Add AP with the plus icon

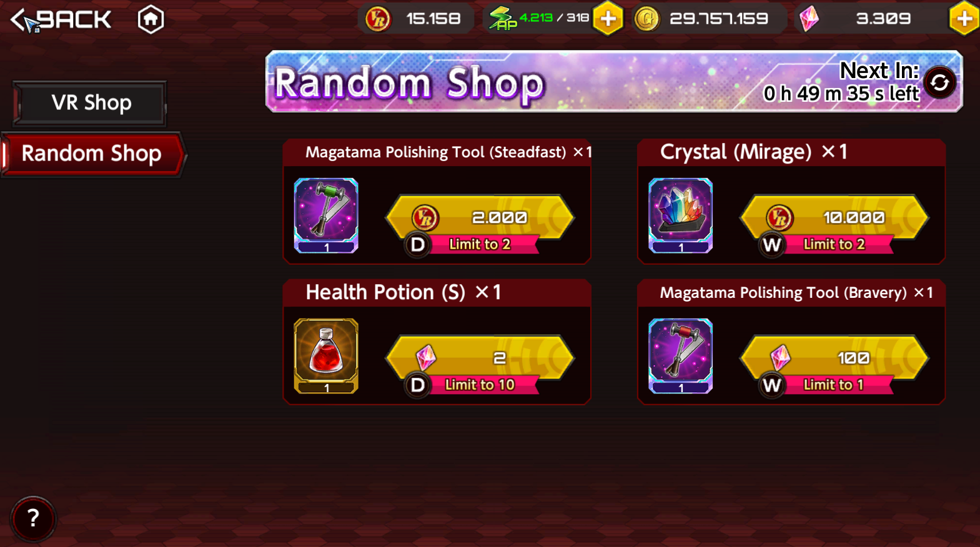[608, 19]
